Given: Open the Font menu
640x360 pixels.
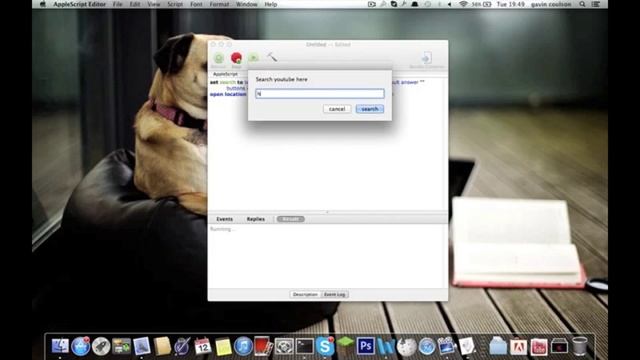Looking at the screenshot, I should 196,4.
